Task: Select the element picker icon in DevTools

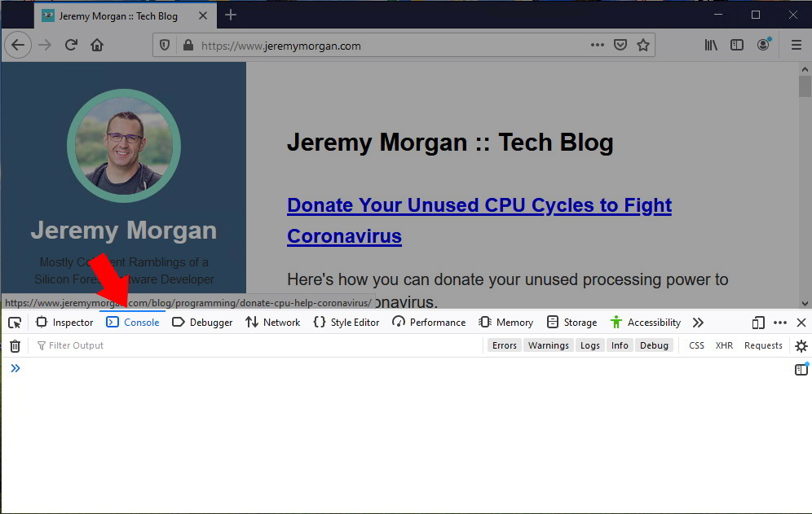Action: pyautogui.click(x=15, y=322)
